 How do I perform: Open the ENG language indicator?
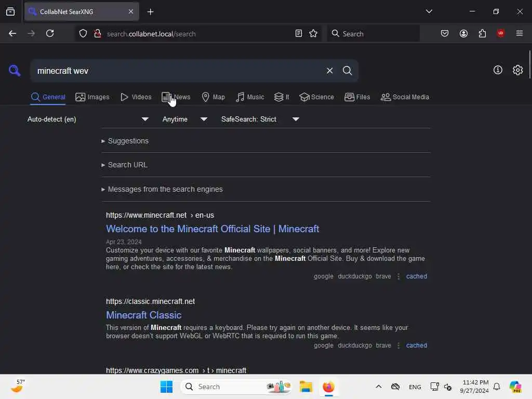tap(415, 387)
